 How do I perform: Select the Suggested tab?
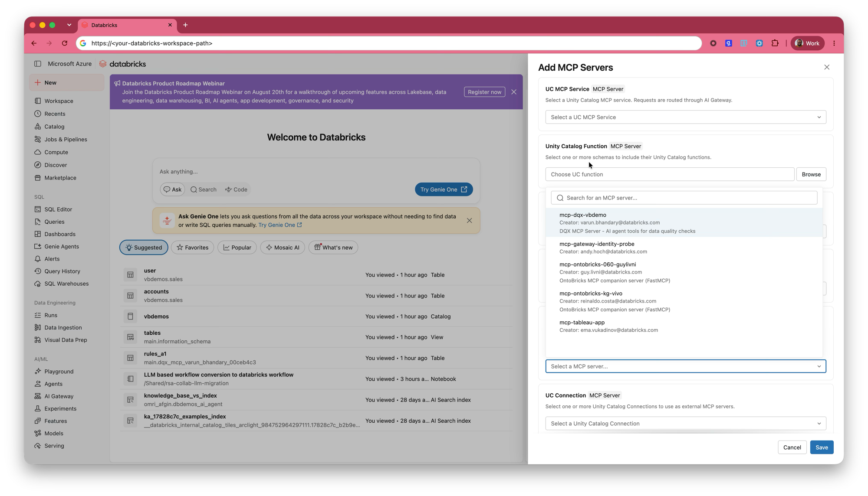[144, 248]
